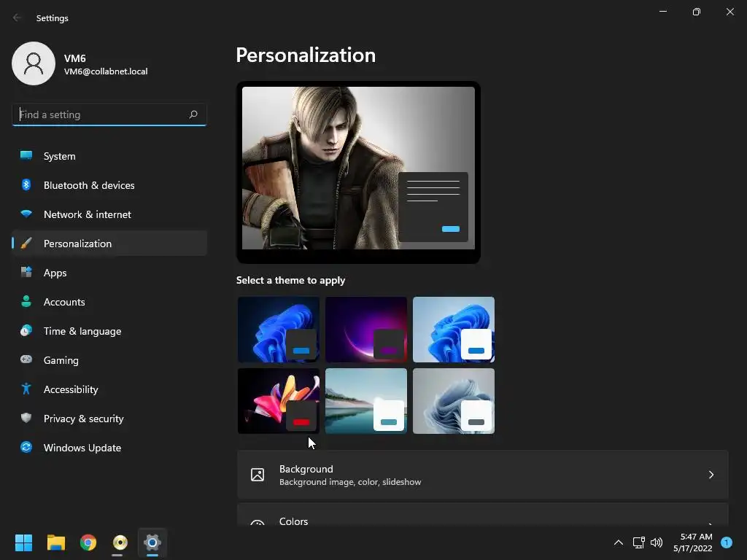This screenshot has width=747, height=560.
Task: Go to Bluetooth & devices settings
Action: pos(109,184)
